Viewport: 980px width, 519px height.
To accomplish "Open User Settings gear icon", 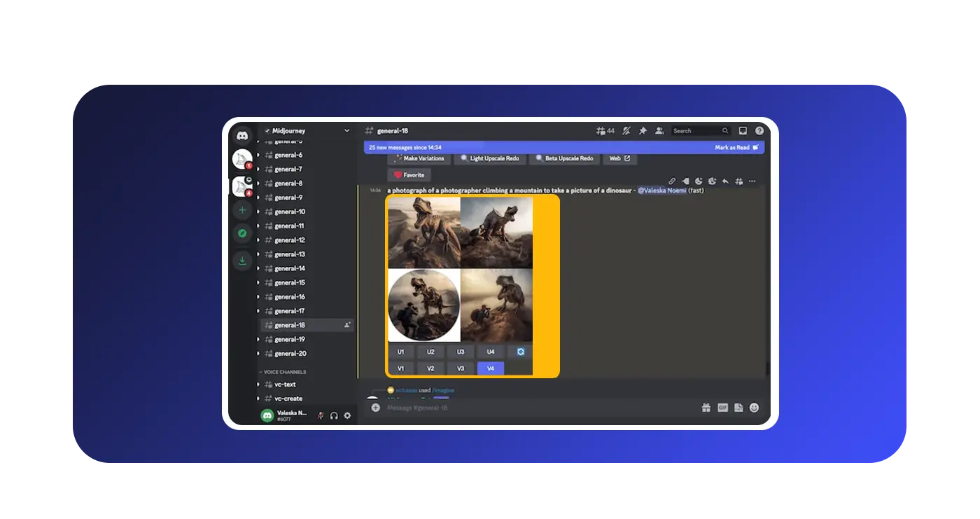I will (347, 415).
